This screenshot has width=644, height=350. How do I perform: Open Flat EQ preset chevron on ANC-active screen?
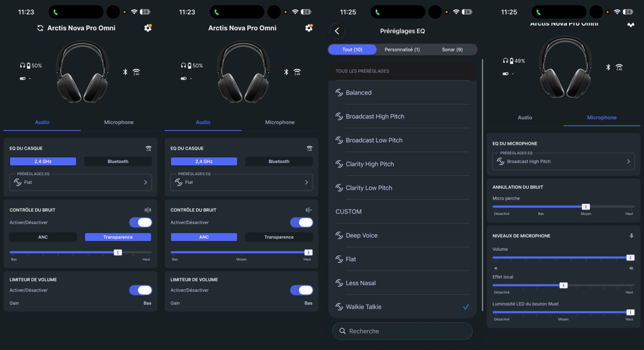pyautogui.click(x=306, y=183)
